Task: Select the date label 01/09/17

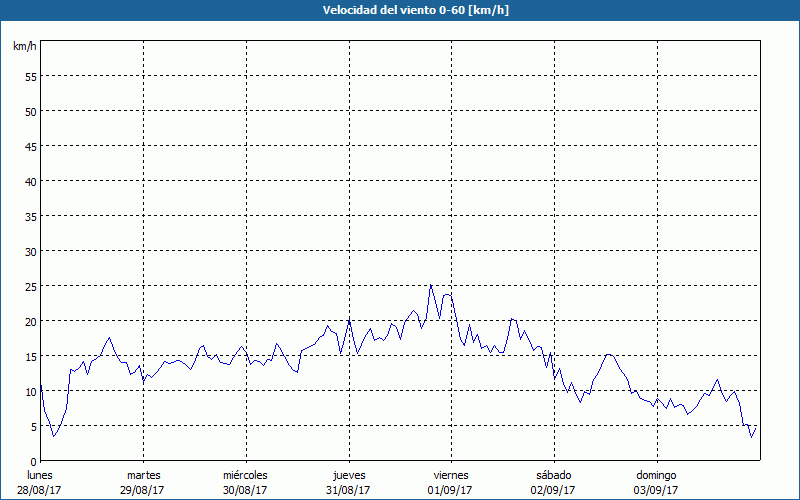Action: tap(450, 490)
